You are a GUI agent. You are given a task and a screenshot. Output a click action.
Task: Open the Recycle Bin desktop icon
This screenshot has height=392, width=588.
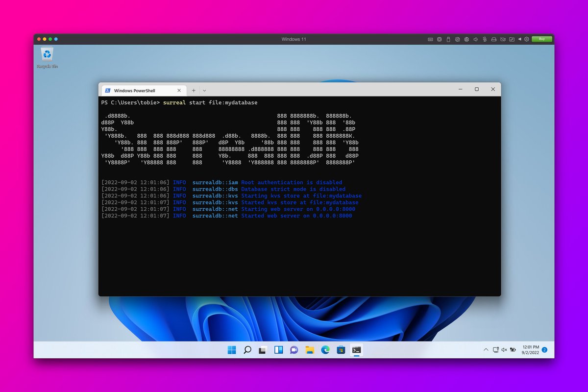[x=47, y=58]
